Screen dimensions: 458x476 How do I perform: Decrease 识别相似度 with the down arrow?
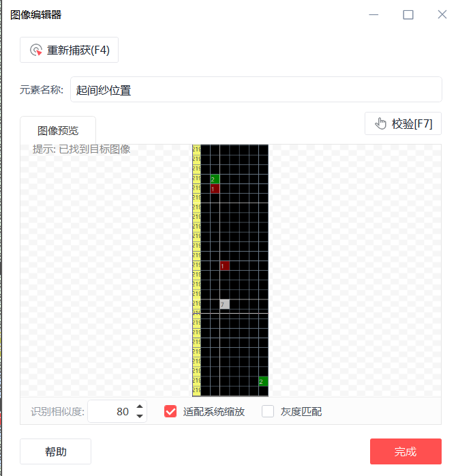point(140,416)
